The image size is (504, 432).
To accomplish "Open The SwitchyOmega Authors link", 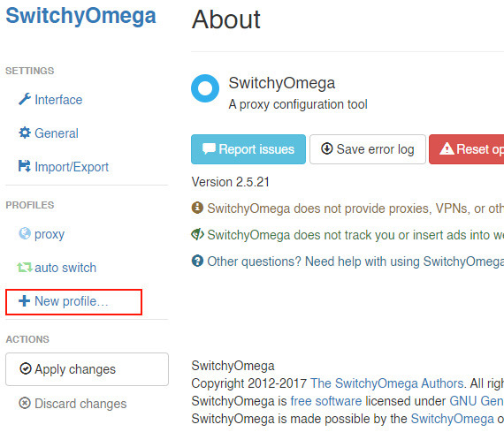I will coord(387,383).
